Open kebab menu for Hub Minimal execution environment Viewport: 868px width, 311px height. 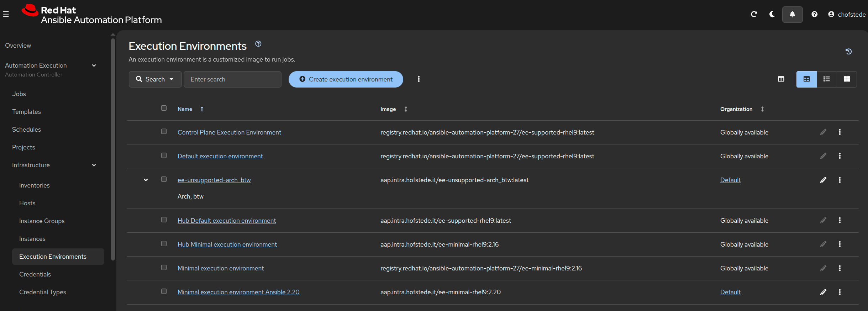click(840, 244)
